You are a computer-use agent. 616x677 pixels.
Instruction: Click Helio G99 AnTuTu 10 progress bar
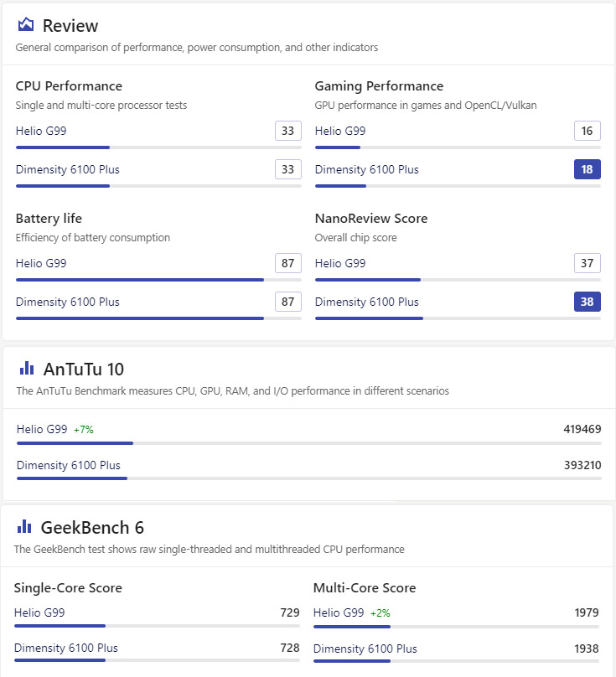309,443
